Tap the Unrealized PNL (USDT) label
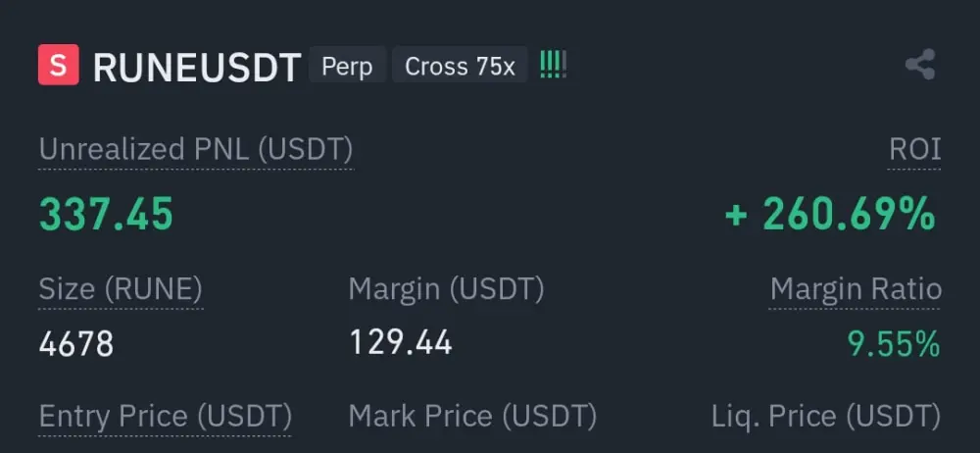The width and height of the screenshot is (980, 453). [x=196, y=150]
